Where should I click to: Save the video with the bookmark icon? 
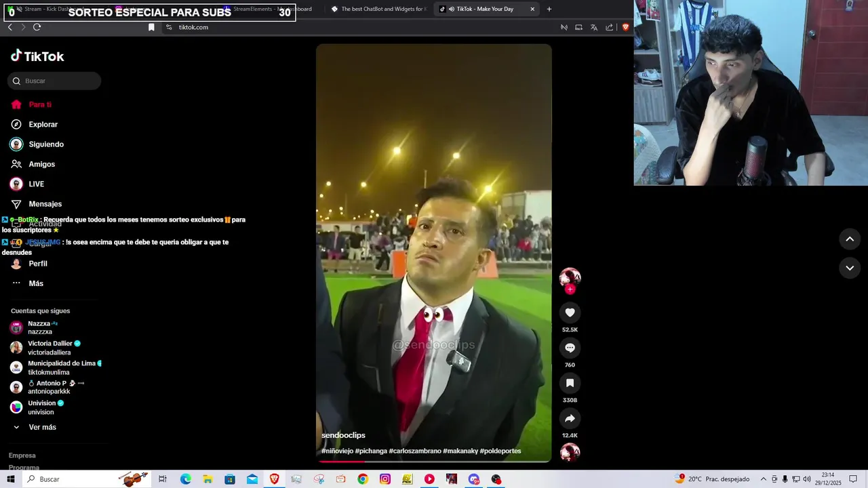tap(570, 383)
